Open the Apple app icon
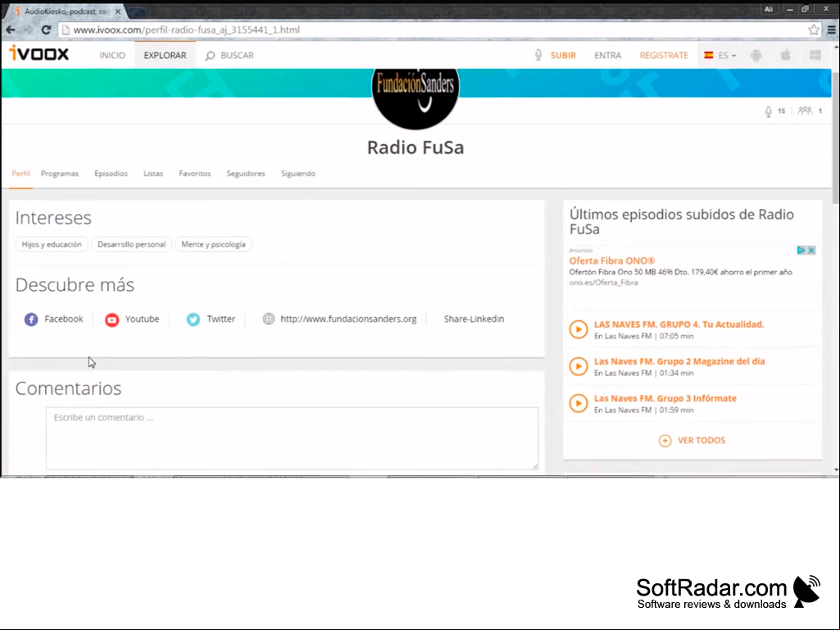This screenshot has width=840, height=630. tap(785, 55)
